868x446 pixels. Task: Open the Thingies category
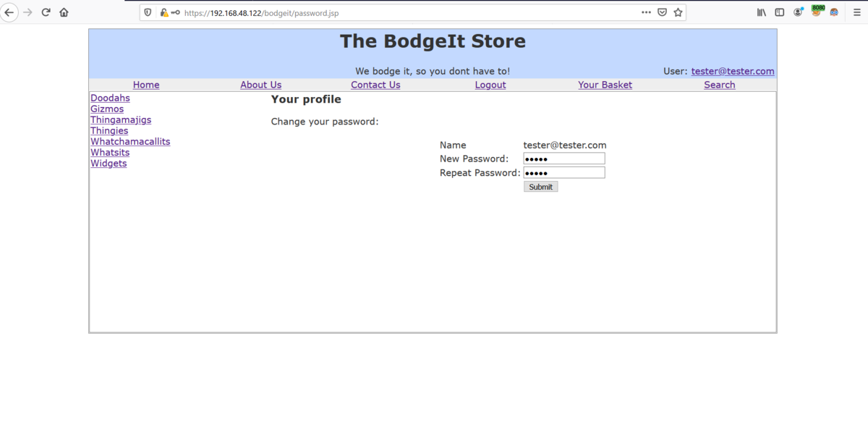109,130
